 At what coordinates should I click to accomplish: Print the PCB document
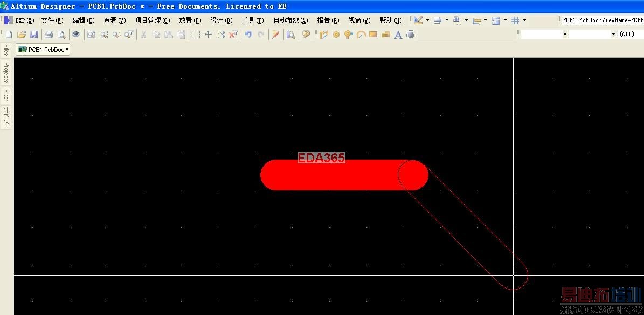click(49, 35)
